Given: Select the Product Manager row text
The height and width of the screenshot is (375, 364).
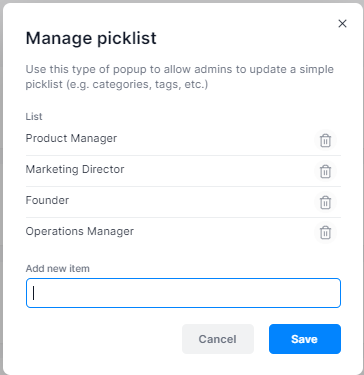Looking at the screenshot, I should (71, 138).
